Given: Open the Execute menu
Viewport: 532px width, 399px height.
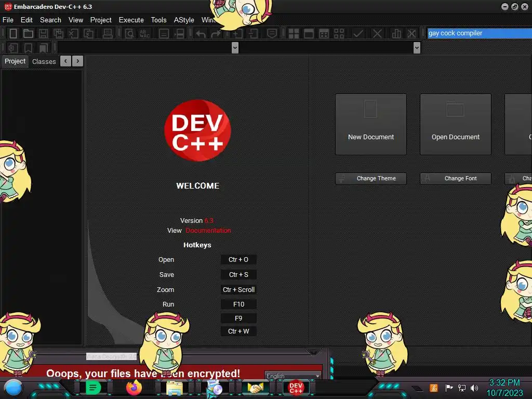Looking at the screenshot, I should click(x=131, y=20).
